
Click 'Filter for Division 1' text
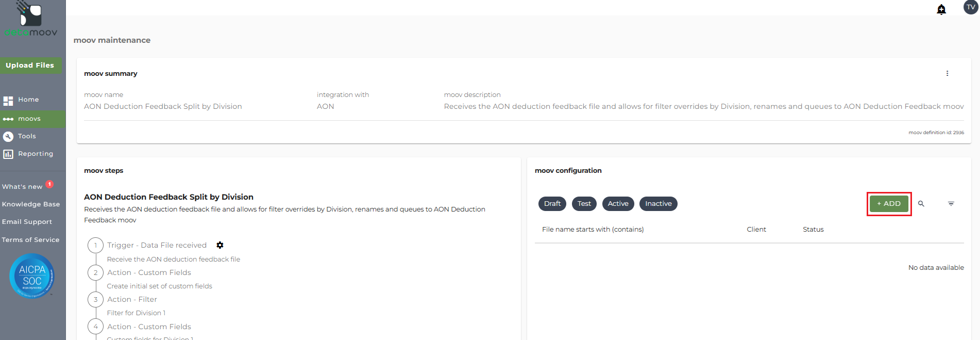136,313
